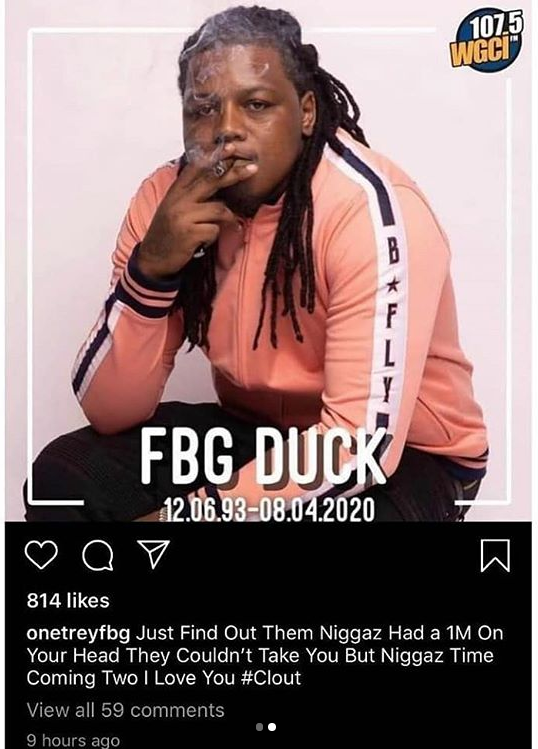Tap the 12.06.93-08.04.2020 date text

269,510
